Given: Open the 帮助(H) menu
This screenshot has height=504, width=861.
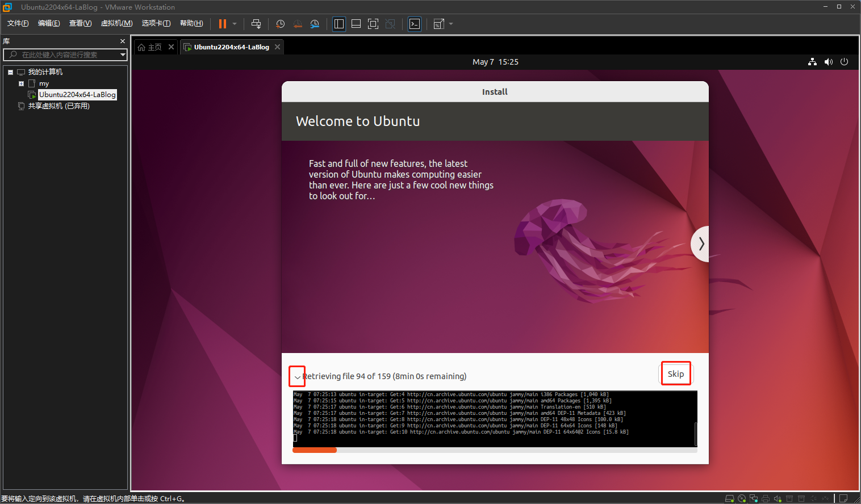Looking at the screenshot, I should tap(191, 23).
